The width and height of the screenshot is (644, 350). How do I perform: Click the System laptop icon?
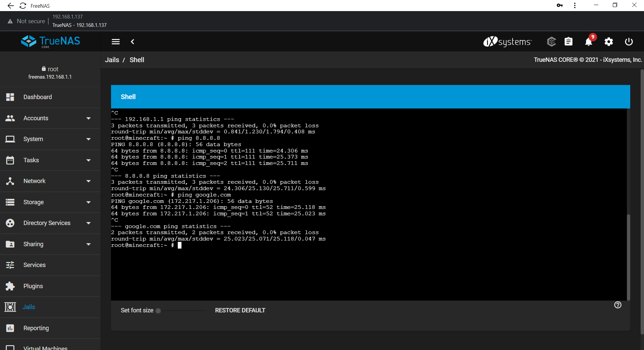click(10, 139)
